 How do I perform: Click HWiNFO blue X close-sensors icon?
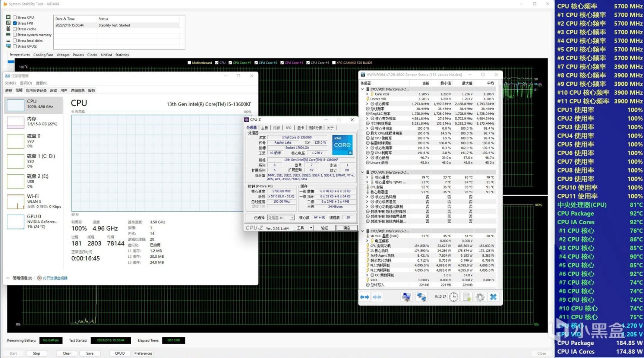point(493,297)
